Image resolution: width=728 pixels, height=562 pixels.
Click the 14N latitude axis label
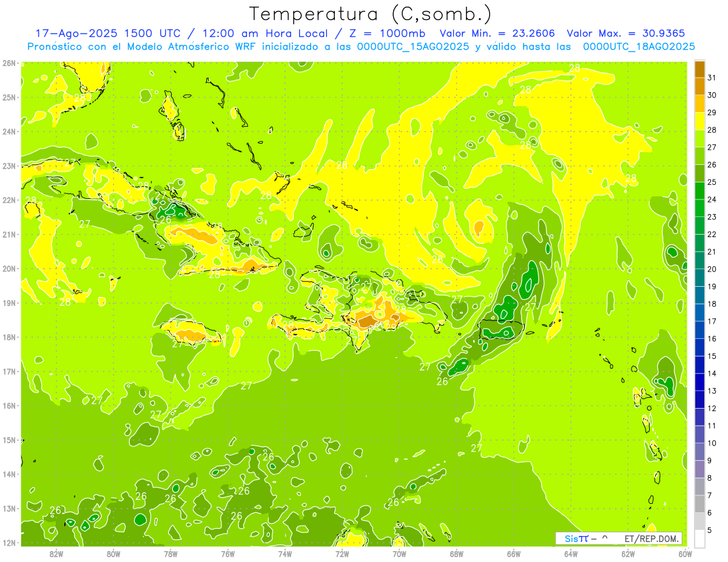(9, 474)
